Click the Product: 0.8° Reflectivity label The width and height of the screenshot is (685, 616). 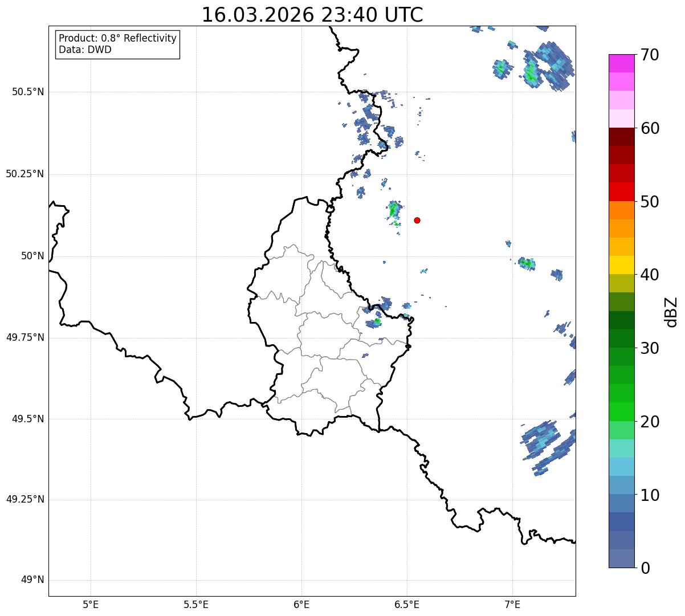(x=118, y=38)
